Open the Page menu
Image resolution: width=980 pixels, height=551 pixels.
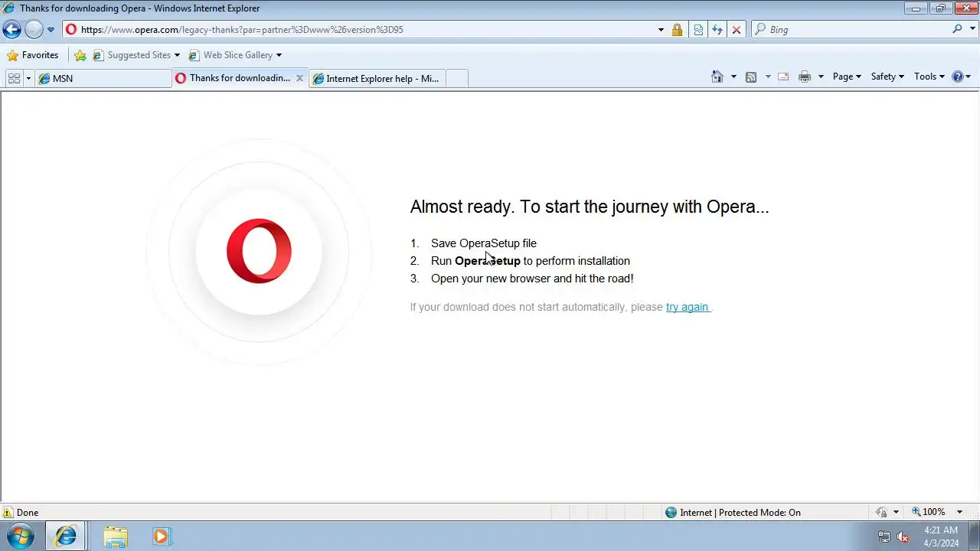pyautogui.click(x=847, y=77)
